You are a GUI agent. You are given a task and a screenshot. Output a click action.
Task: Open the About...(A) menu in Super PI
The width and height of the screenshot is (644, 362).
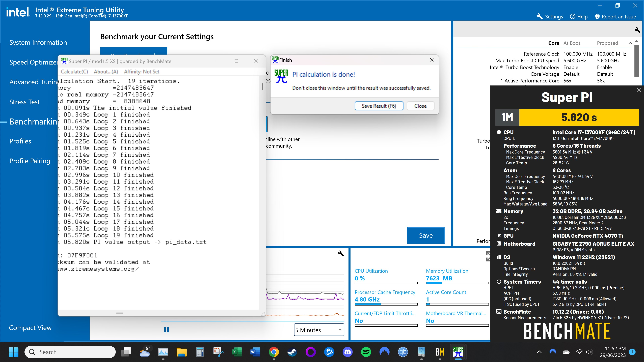[106, 72]
